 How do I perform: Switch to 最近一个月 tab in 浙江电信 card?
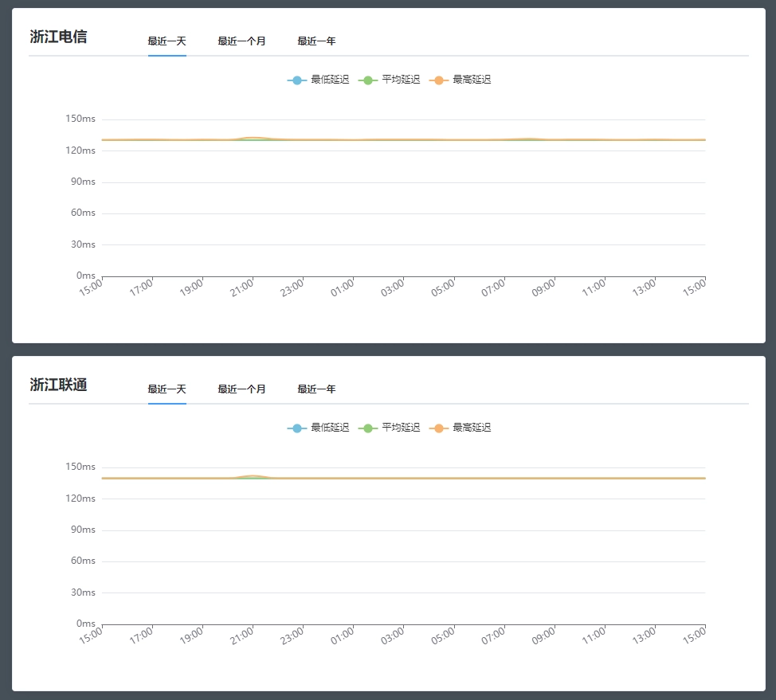tap(241, 40)
